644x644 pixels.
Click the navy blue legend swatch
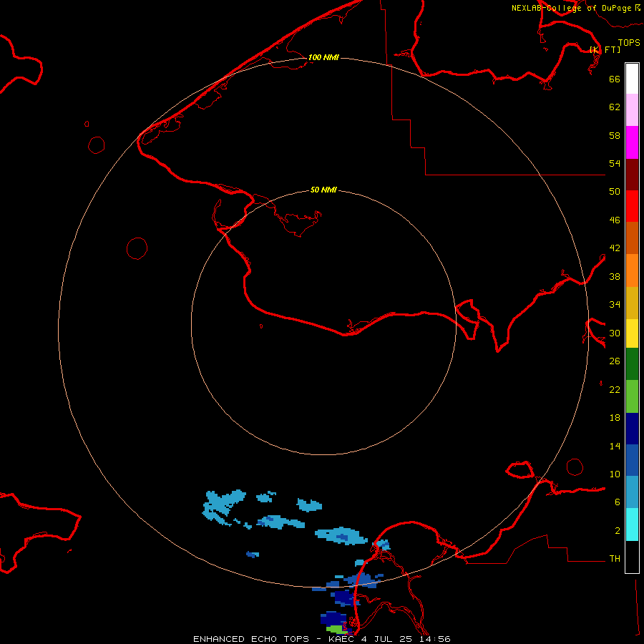coord(632,429)
